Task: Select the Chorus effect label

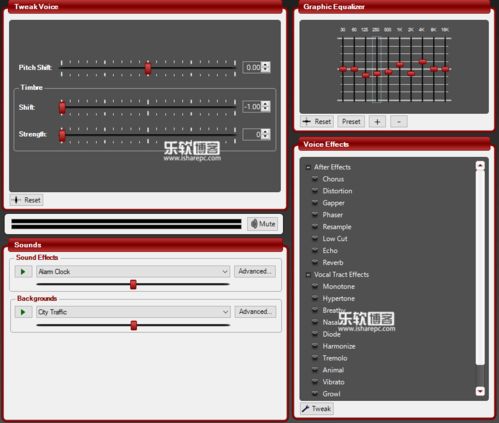Action: (333, 179)
